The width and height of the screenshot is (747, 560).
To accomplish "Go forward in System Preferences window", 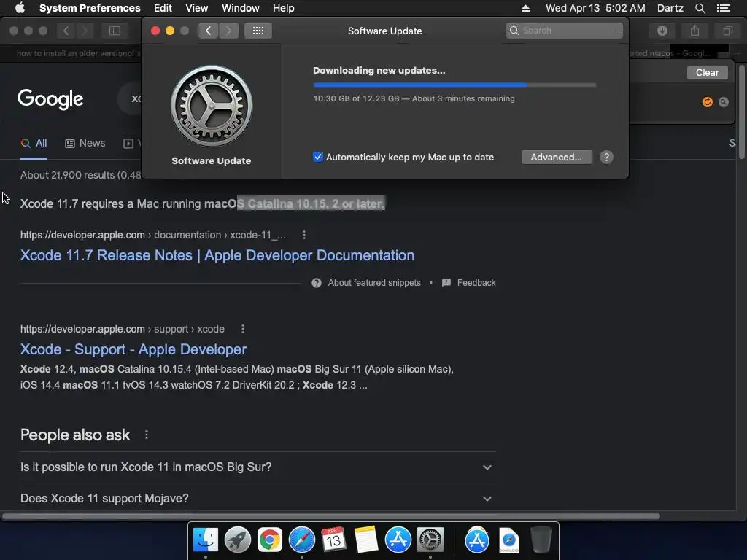I will click(228, 31).
